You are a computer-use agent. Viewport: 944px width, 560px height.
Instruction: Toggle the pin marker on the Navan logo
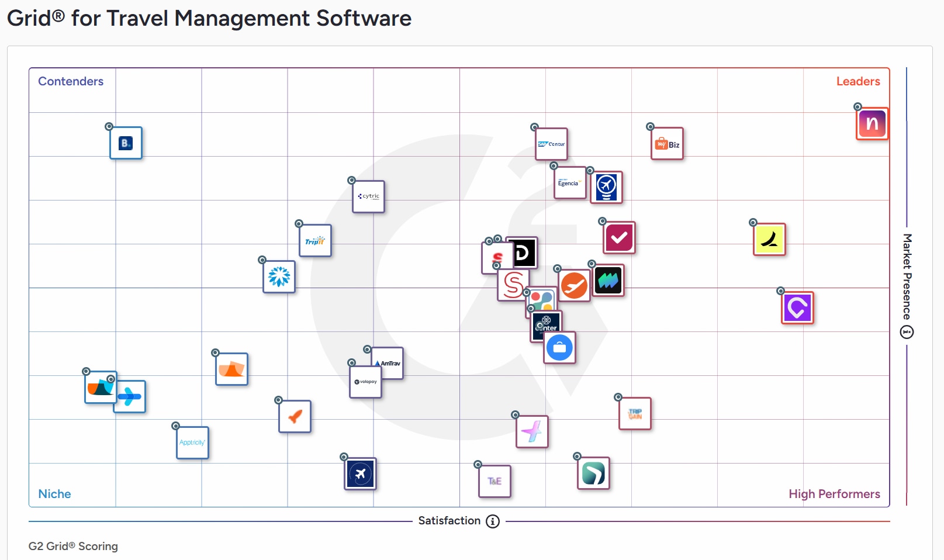pos(858,106)
